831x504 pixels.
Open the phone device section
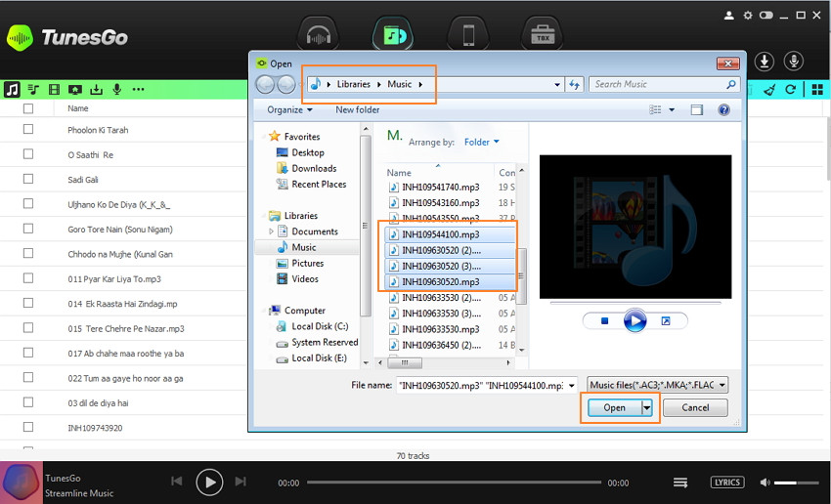pos(468,35)
